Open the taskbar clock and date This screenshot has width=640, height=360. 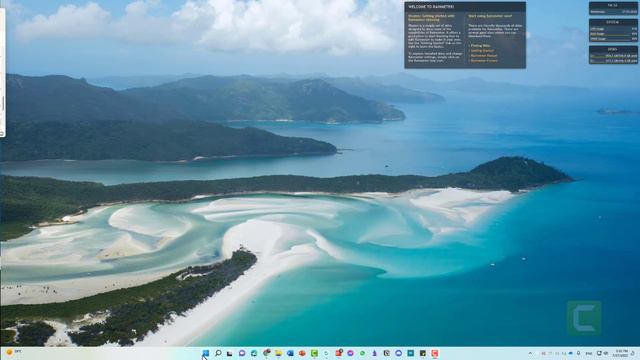[620, 353]
